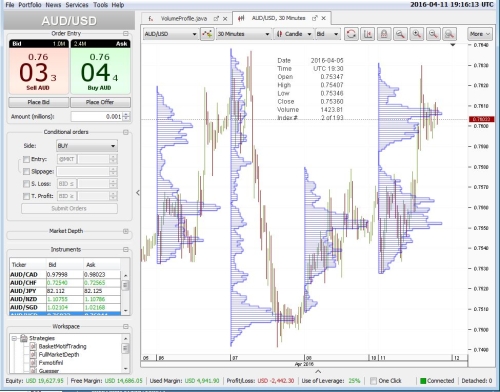Viewport: 500px width, 392px height.
Task: Click the chart refresh icon
Action: [351, 34]
